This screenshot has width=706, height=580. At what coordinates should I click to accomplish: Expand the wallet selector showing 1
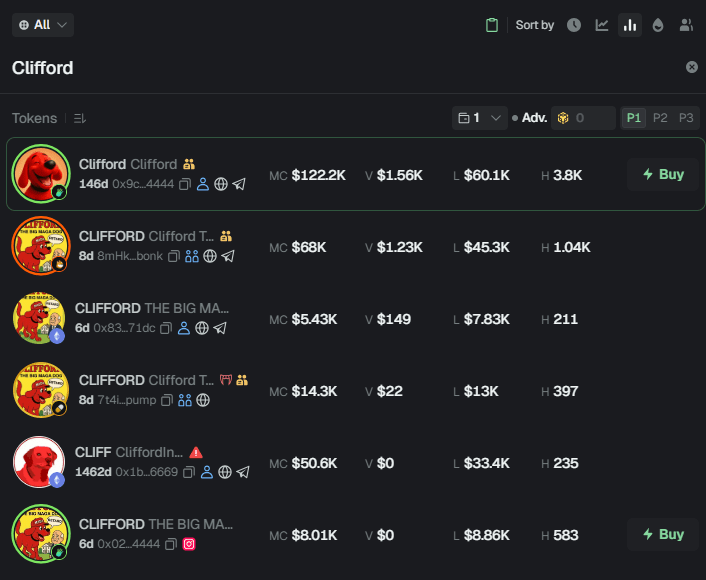[x=480, y=118]
